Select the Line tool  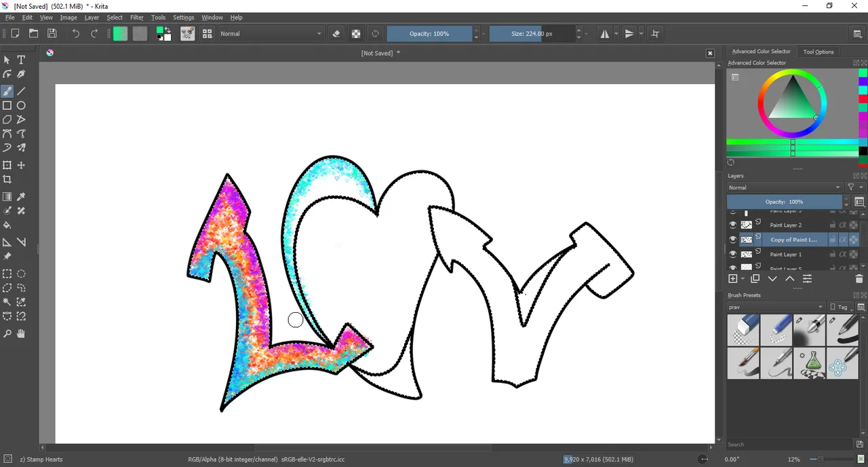[21, 91]
